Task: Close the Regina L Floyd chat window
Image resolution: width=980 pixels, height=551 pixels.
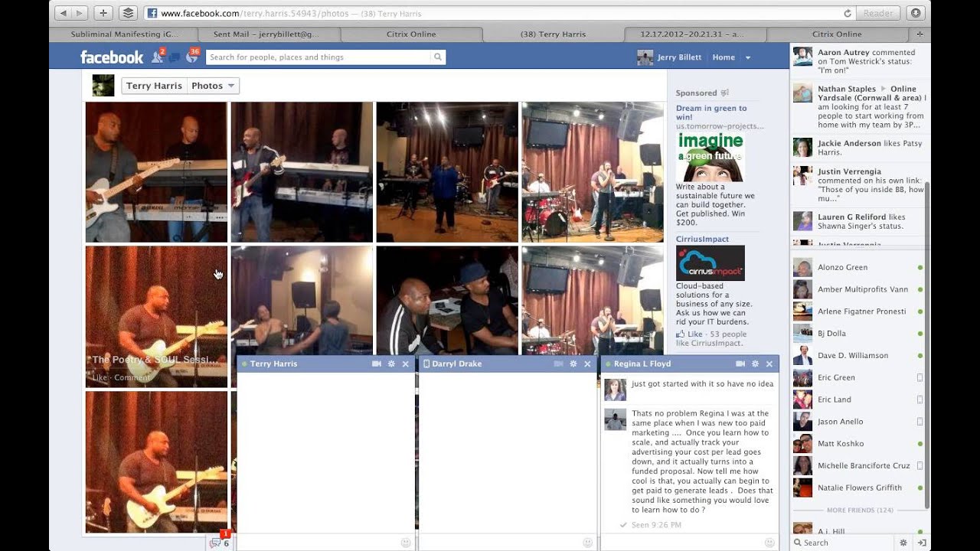Action: click(769, 364)
